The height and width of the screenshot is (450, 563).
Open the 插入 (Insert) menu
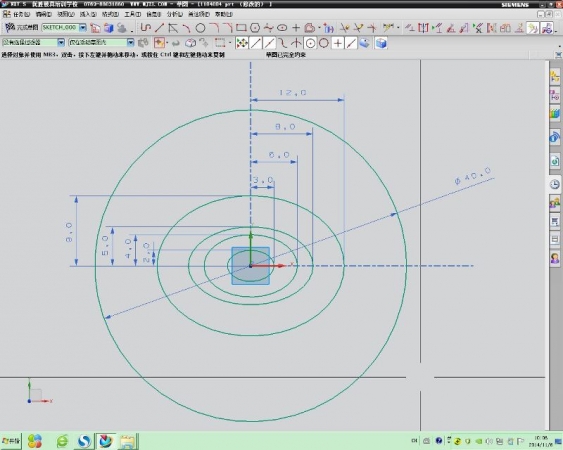88,14
